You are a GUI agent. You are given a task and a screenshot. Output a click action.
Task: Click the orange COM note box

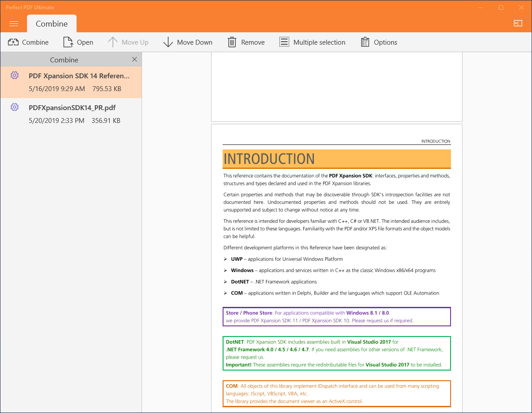(x=337, y=394)
